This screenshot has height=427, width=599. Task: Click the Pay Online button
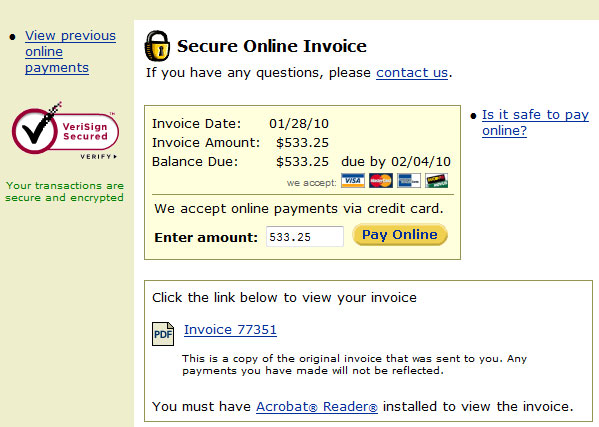[x=400, y=235]
